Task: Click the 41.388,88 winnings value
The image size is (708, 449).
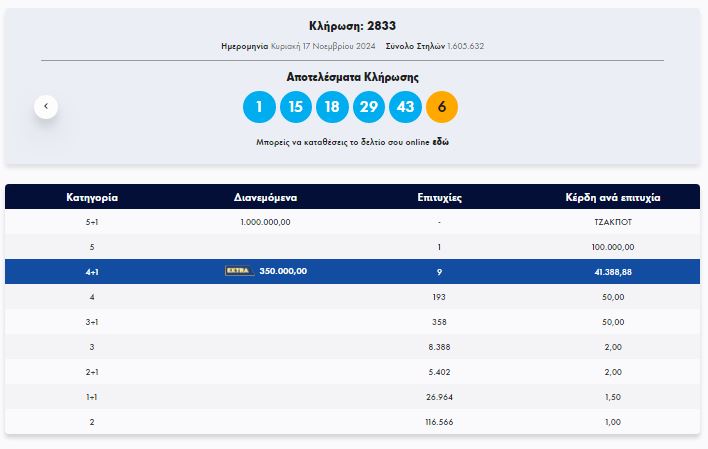Action: click(x=613, y=271)
